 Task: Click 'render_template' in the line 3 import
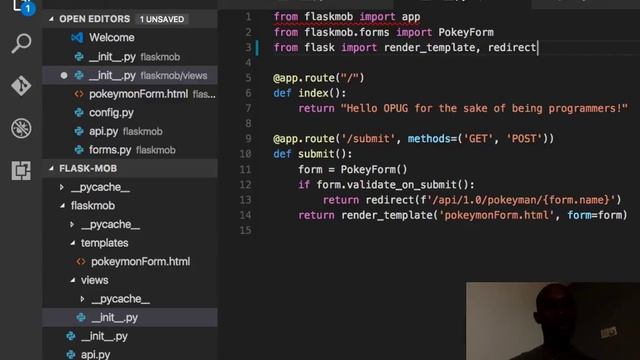[429, 48]
